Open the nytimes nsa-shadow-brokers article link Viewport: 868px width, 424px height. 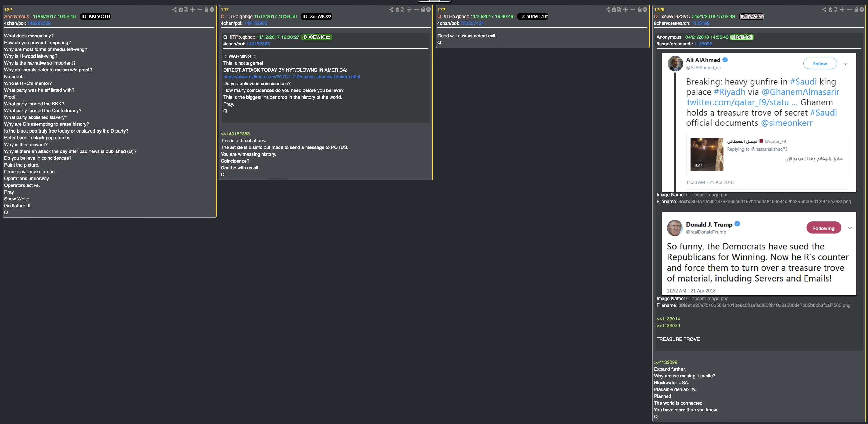291,77
